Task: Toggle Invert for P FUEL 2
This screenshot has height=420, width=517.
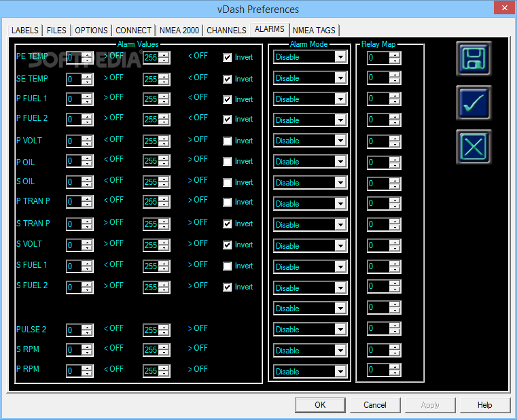Action: pyautogui.click(x=227, y=119)
